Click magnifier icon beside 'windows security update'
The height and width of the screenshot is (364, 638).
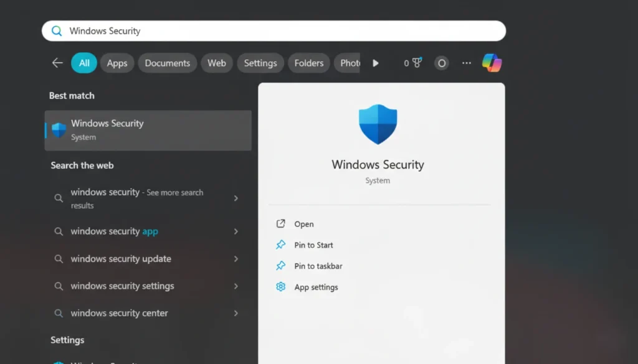point(59,259)
